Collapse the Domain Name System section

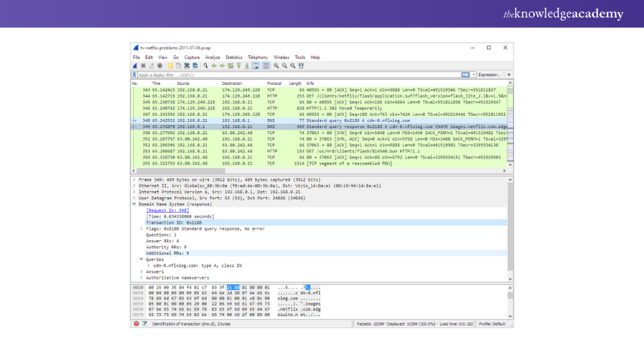pos(134,204)
